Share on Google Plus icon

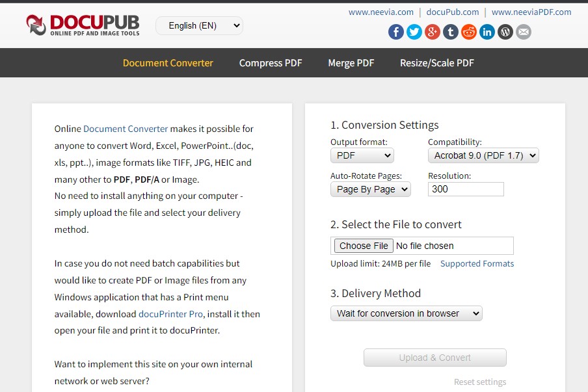(x=433, y=32)
